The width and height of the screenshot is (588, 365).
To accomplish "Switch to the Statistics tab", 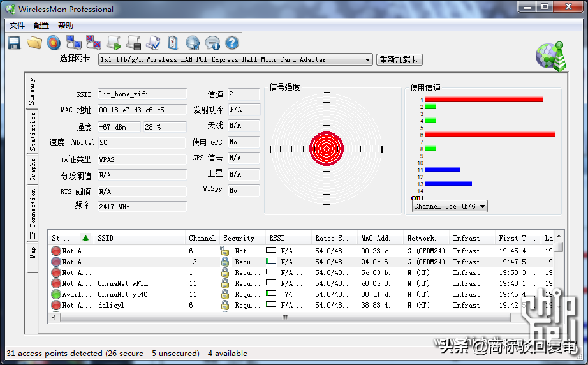I will coord(33,131).
